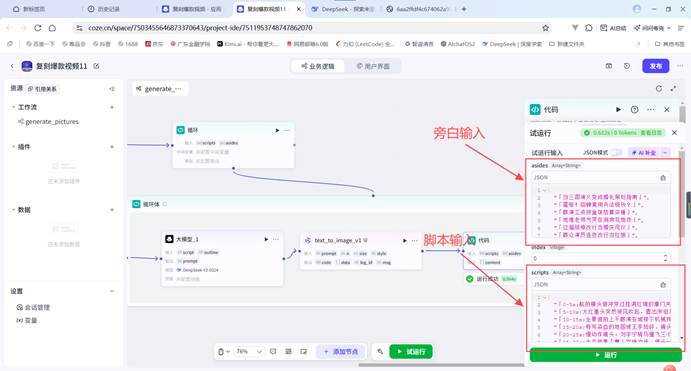The image size is (691, 371).
Task: Toggle the minimap in the bottom toolbar
Action: click(304, 352)
